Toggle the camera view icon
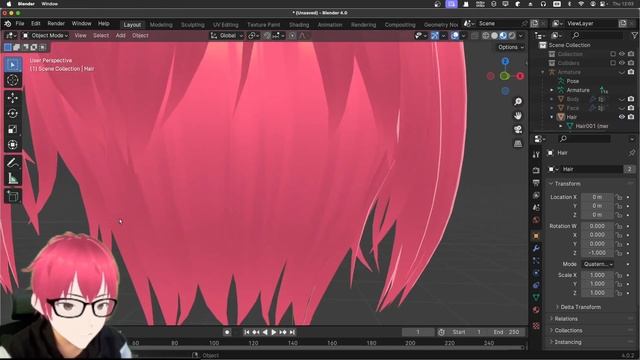 pyautogui.click(x=518, y=130)
